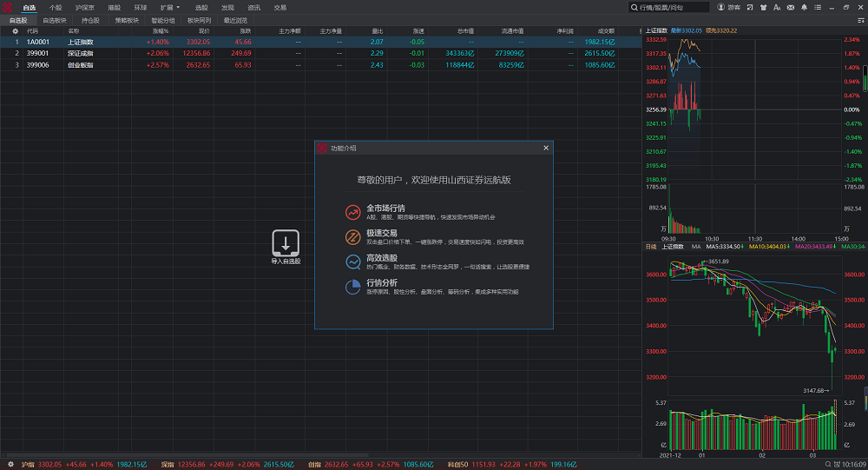Image resolution: width=868 pixels, height=470 pixels.
Task: Click the MA indicator label on K-line chart
Action: point(696,247)
